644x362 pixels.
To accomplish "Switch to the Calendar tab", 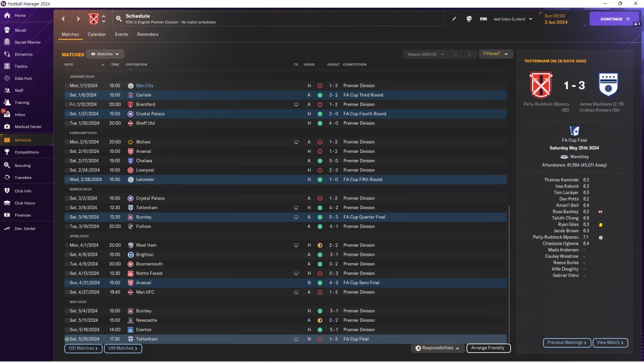I will tap(97, 34).
